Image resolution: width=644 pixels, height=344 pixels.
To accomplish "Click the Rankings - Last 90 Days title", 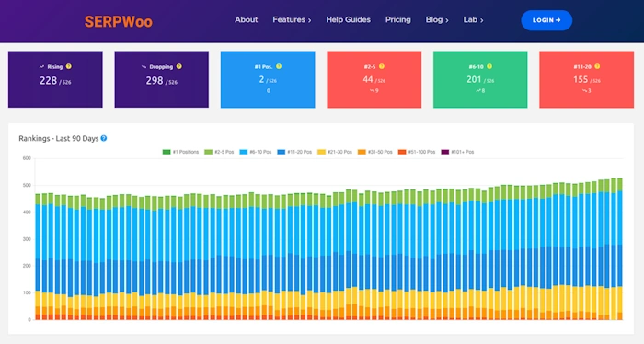I will point(59,138).
